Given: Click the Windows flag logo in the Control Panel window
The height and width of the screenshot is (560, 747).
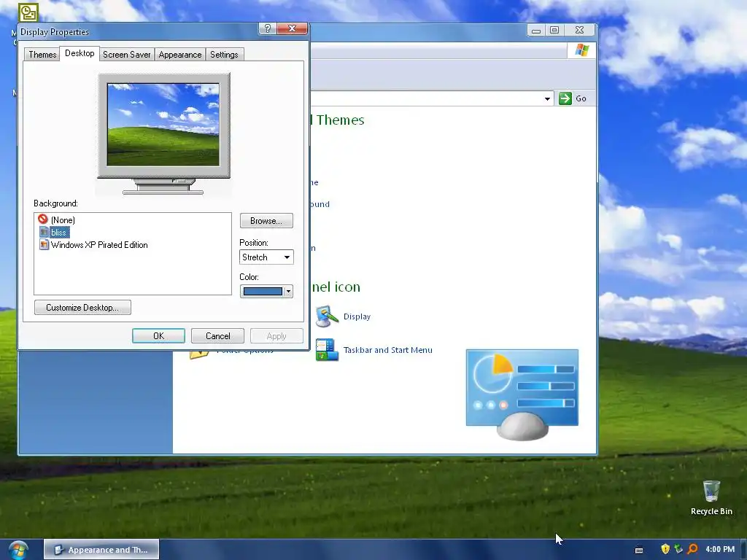Looking at the screenshot, I should 581,50.
